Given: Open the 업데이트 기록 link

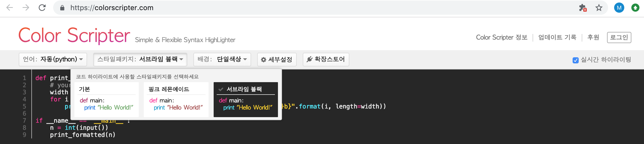Looking at the screenshot, I should (557, 37).
